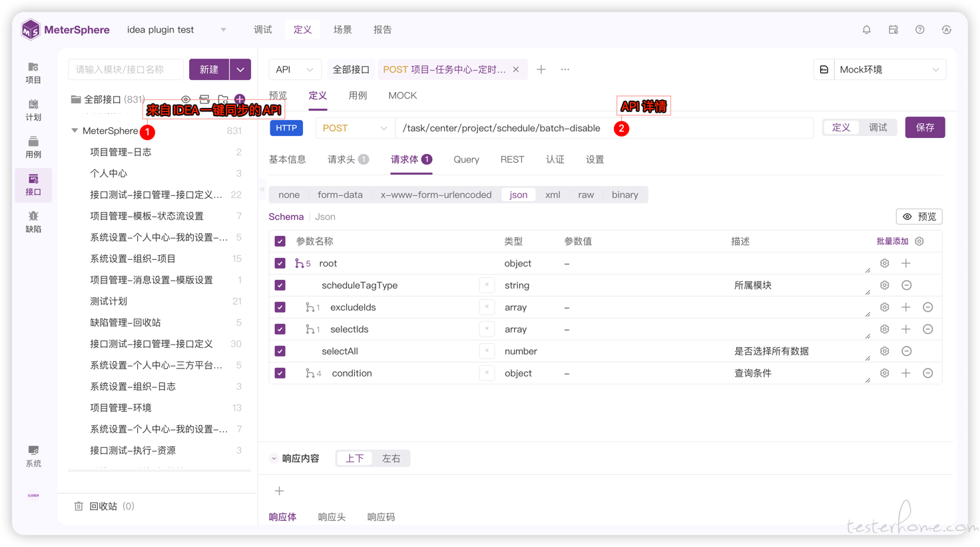Remove the scheduleTagType parameter row
This screenshot has width=980, height=547.
(906, 285)
